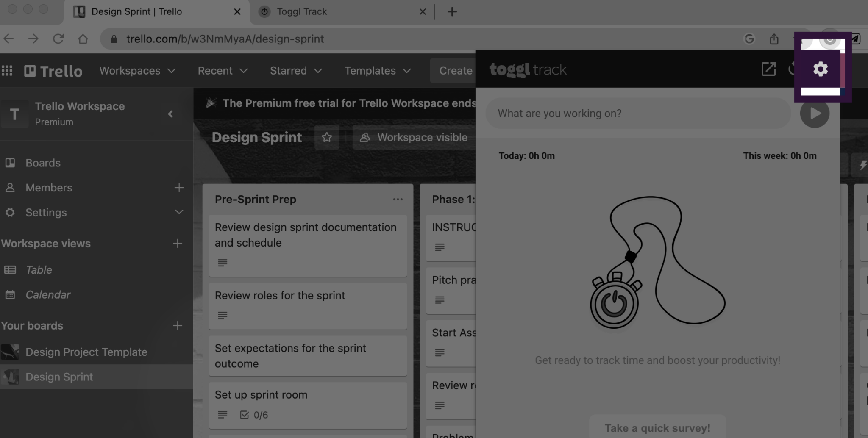Click the Trello logo

coord(53,70)
